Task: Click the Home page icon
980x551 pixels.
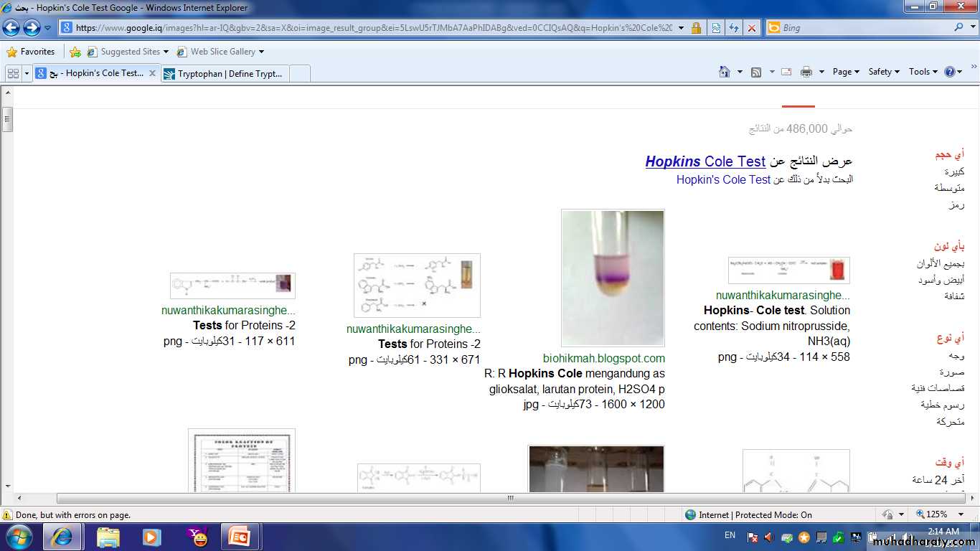Action: (725, 72)
